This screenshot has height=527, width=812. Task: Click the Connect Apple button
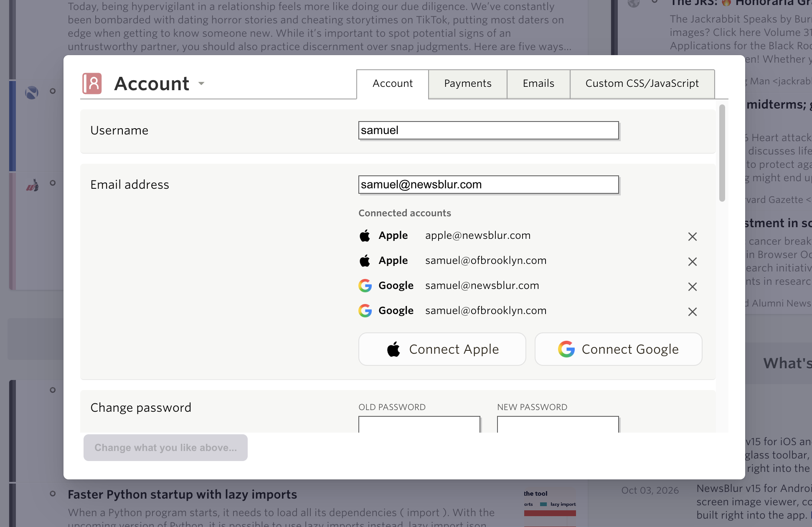[442, 349]
